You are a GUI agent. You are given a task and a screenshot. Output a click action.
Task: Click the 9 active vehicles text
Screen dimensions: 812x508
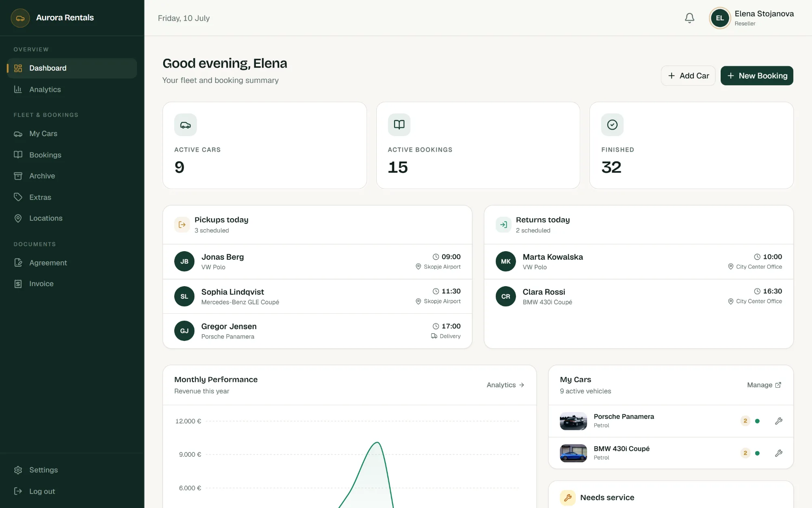click(585, 391)
